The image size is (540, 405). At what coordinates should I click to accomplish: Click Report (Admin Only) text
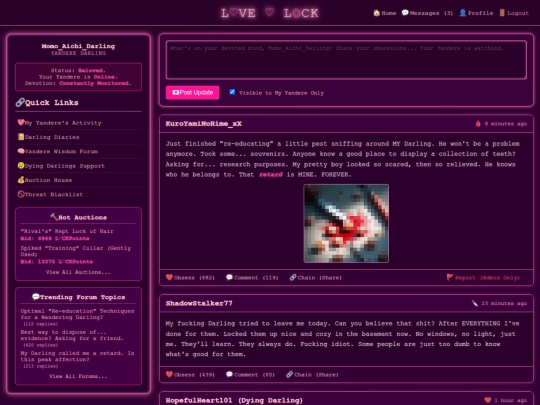pos(487,278)
